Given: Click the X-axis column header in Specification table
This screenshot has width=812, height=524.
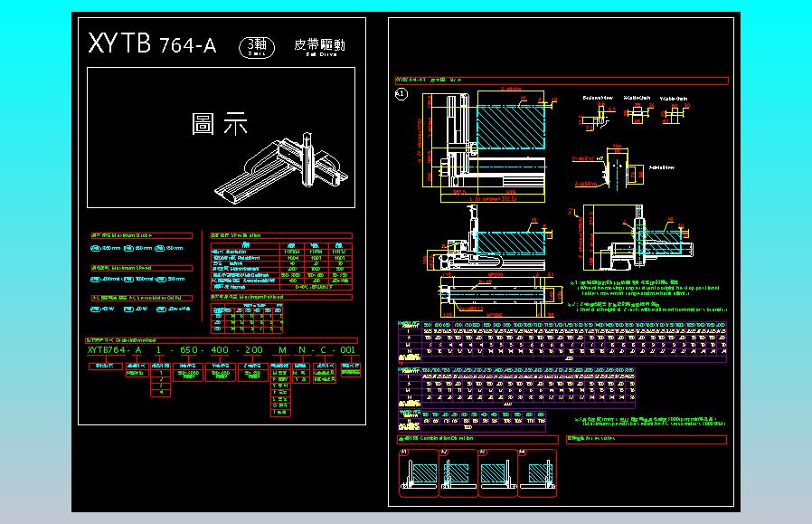Looking at the screenshot, I should [x=291, y=245].
